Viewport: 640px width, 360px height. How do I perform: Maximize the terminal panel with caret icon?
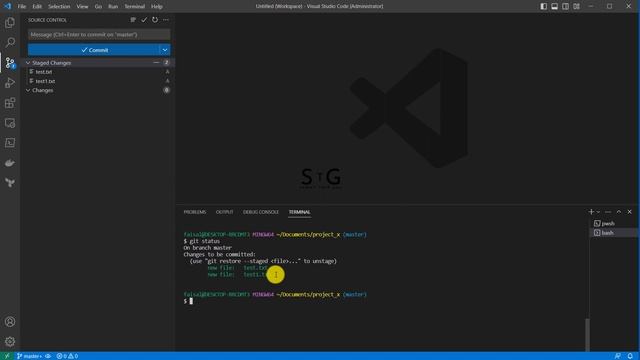pyautogui.click(x=619, y=212)
